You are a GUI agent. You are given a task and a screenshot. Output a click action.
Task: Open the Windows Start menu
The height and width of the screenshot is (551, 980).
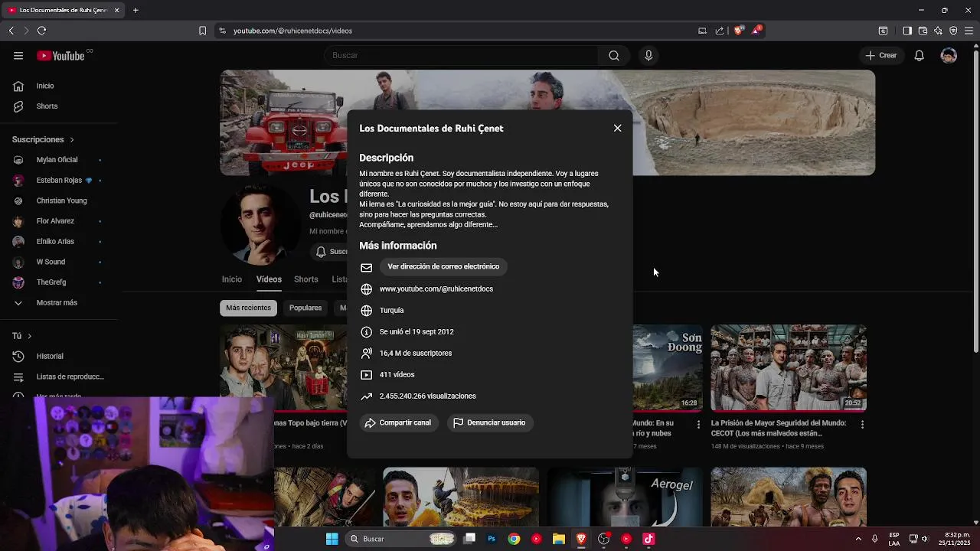(332, 539)
